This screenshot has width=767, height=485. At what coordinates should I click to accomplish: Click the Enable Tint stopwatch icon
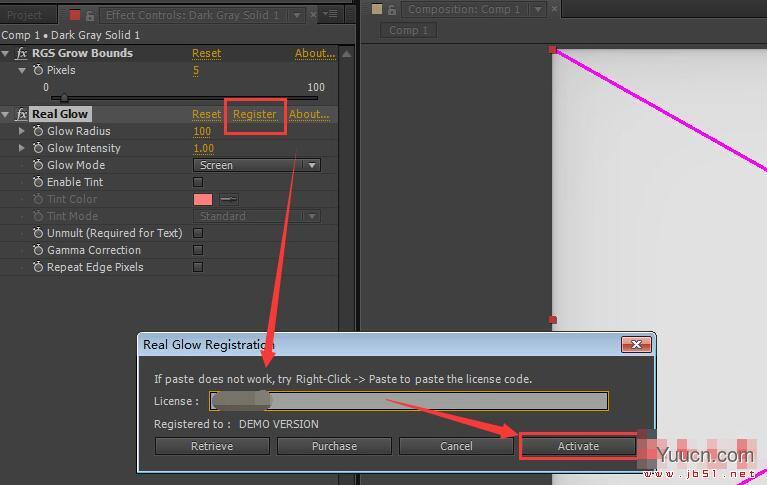coord(38,182)
